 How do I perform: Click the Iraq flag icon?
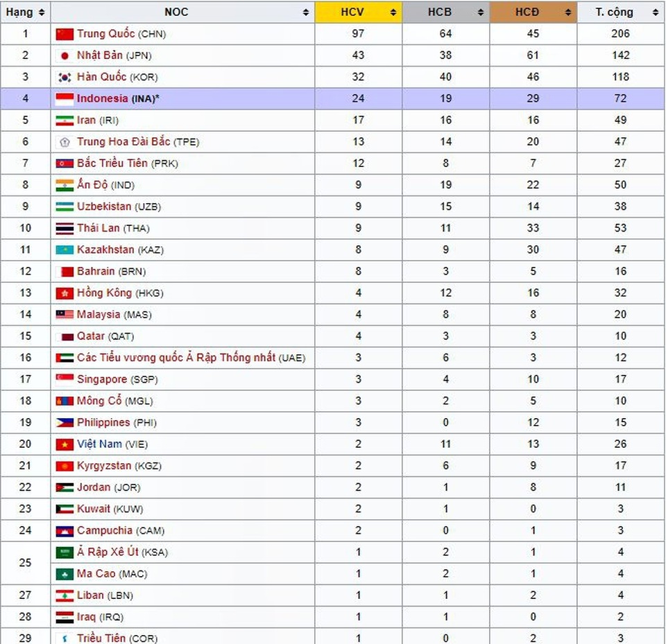65,618
